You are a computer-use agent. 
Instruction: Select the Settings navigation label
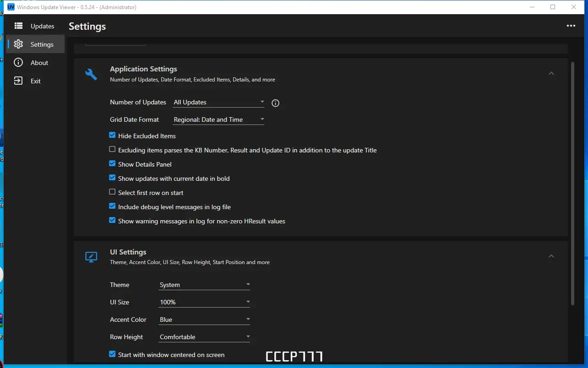point(42,44)
